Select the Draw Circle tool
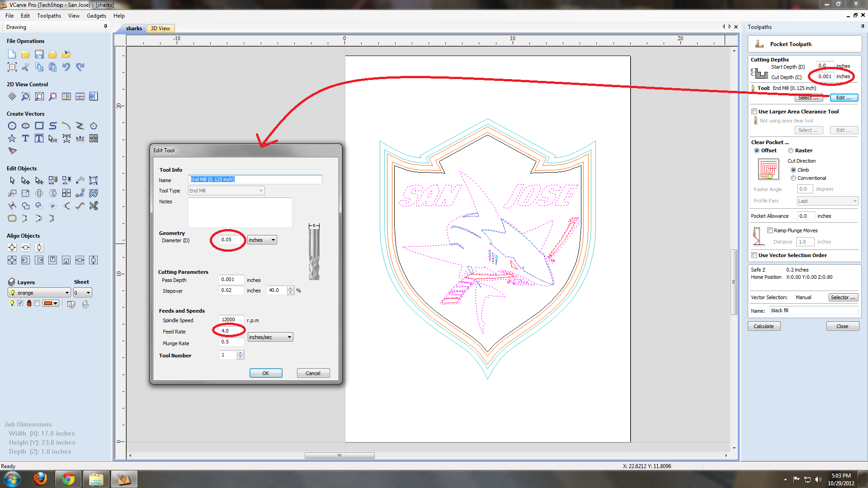868x488 pixels. [12, 126]
